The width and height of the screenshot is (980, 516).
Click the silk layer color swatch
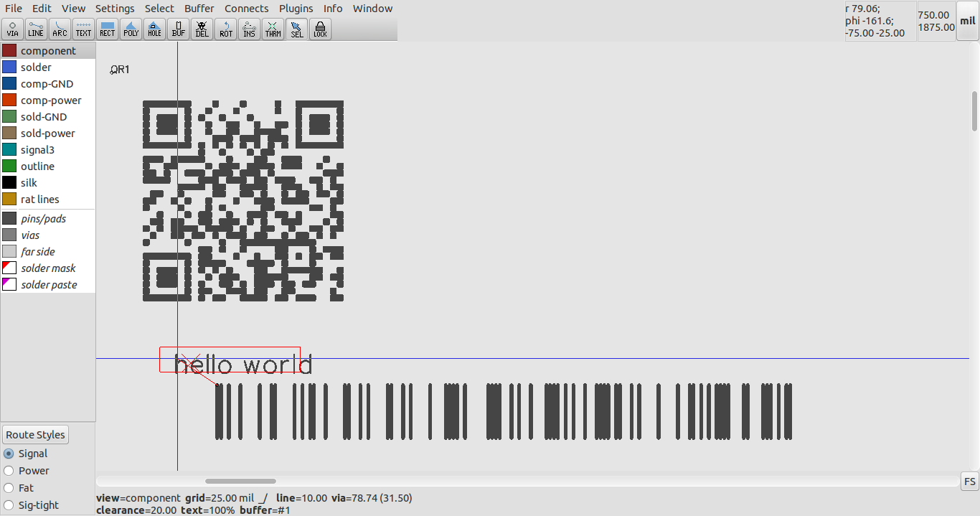pos(9,182)
